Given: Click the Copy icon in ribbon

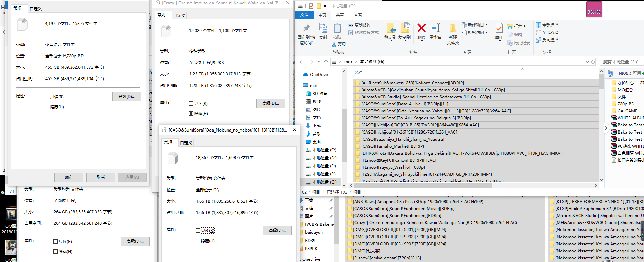Looking at the screenshot, I should point(323,28).
